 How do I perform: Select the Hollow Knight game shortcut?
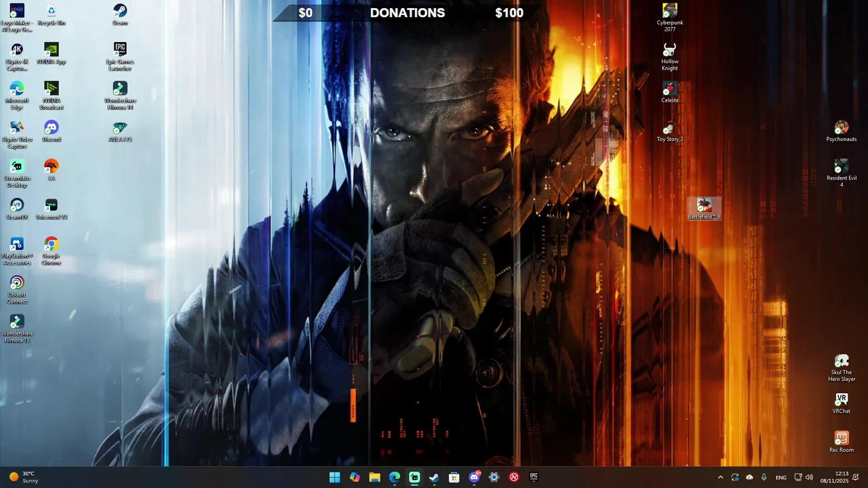coord(670,56)
